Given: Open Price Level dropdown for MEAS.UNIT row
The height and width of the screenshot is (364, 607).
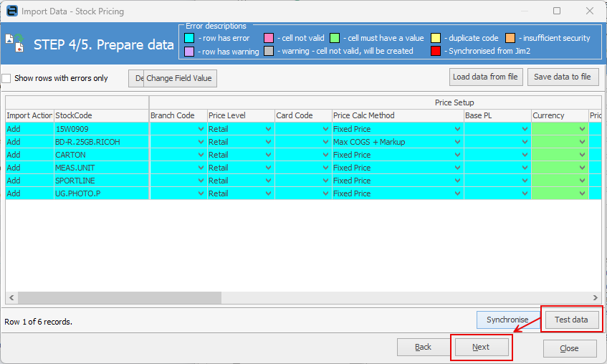Looking at the screenshot, I should (x=268, y=168).
